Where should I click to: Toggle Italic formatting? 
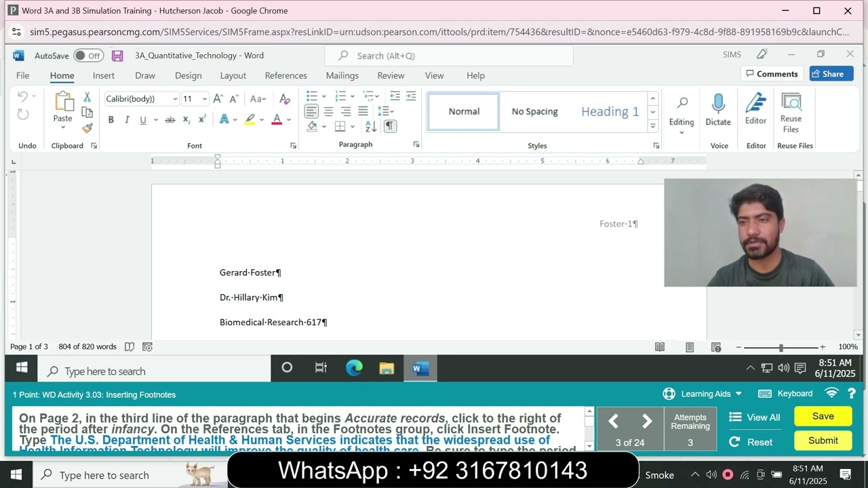[x=127, y=120]
